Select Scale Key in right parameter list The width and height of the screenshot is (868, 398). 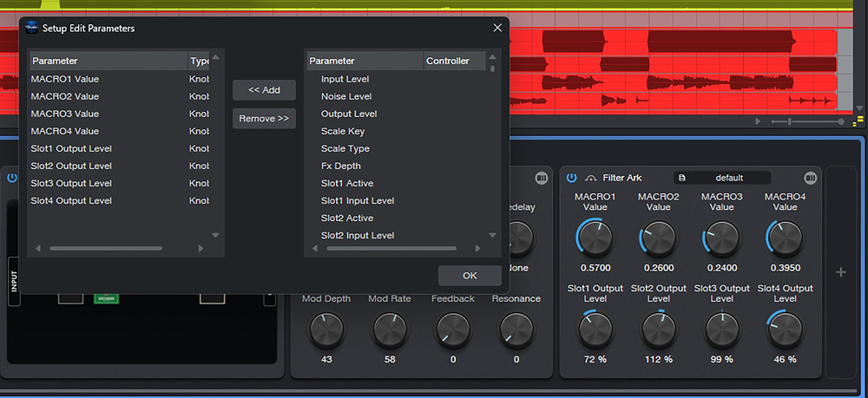coord(343,131)
